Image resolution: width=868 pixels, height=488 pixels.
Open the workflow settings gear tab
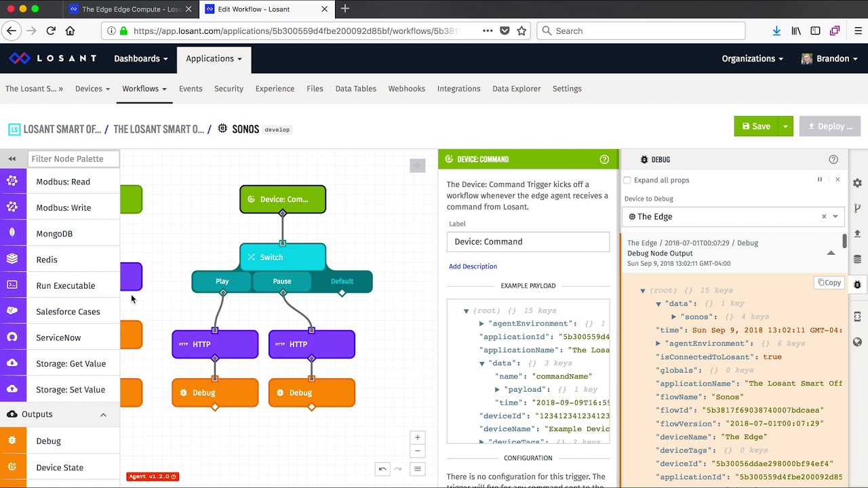[x=857, y=183]
